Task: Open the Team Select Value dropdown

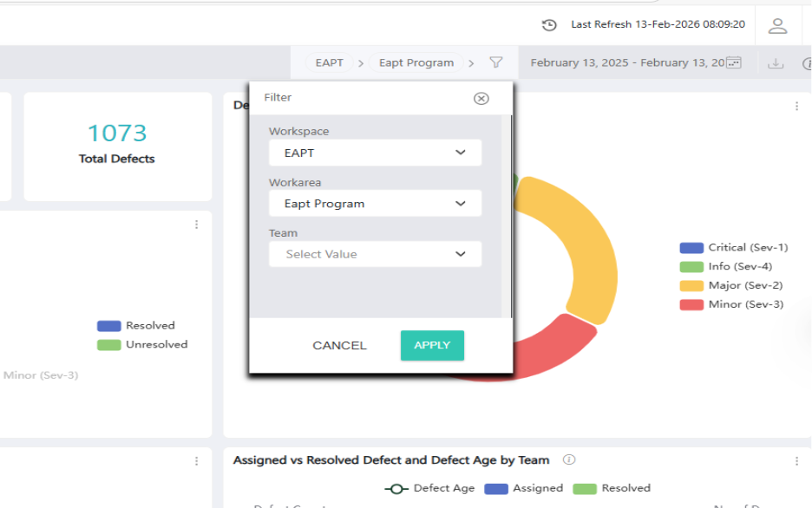Action: tap(375, 254)
